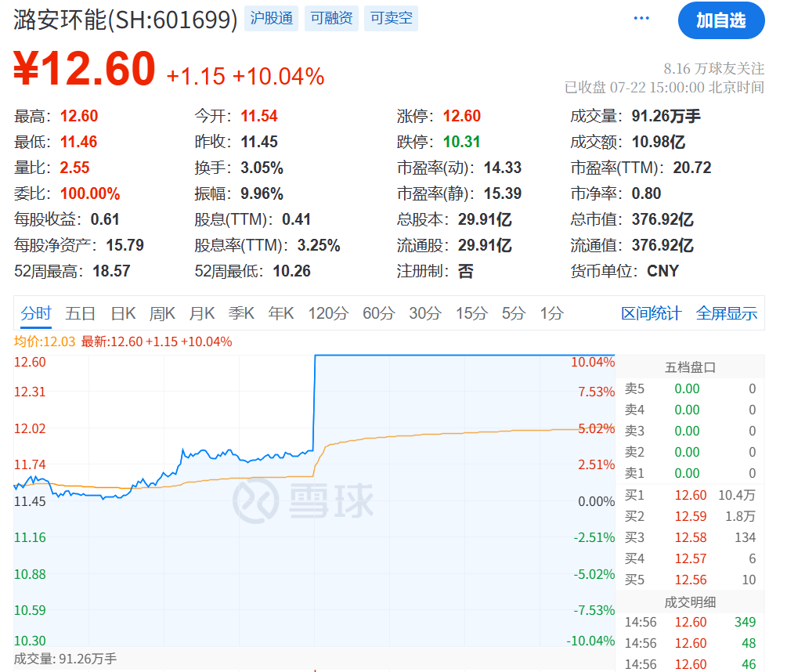787x672 pixels.
Task: Click the 成交量: 91.26万手 chart label
Action: pos(65,659)
